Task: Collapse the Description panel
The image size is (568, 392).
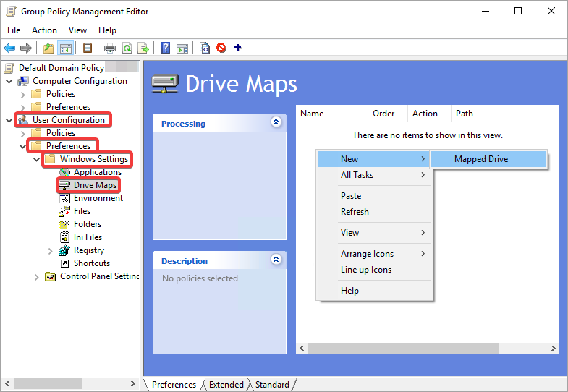Action: [x=276, y=259]
